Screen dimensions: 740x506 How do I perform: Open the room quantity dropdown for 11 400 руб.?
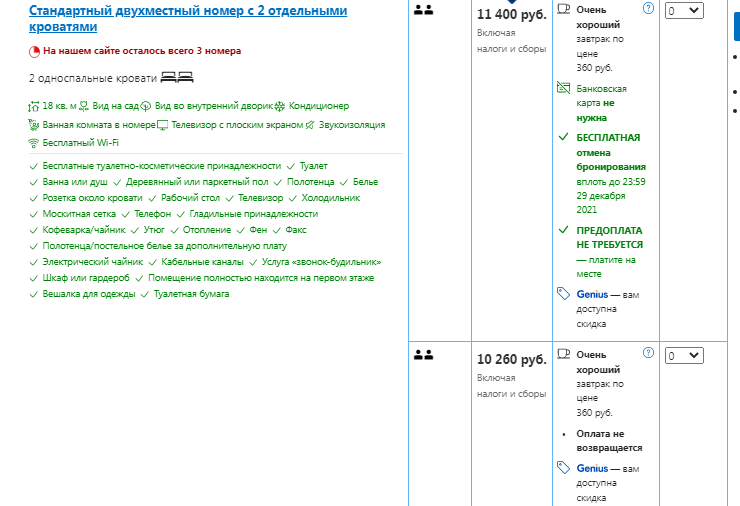[x=684, y=10]
